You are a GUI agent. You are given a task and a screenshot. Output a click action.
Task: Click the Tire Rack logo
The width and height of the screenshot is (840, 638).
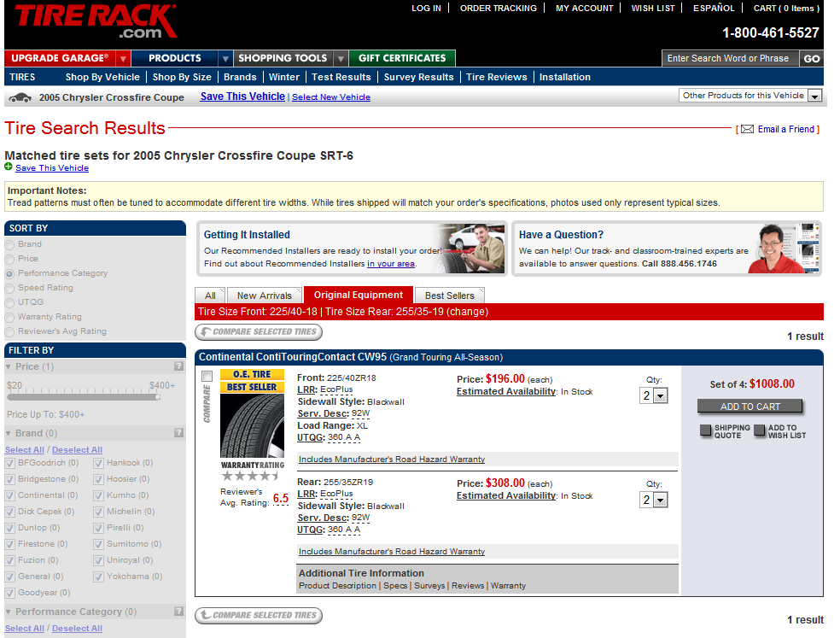(94, 22)
